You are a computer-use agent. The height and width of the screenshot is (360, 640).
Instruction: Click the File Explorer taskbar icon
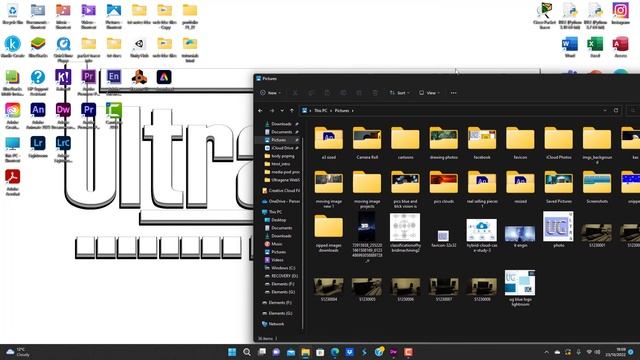pos(305,352)
